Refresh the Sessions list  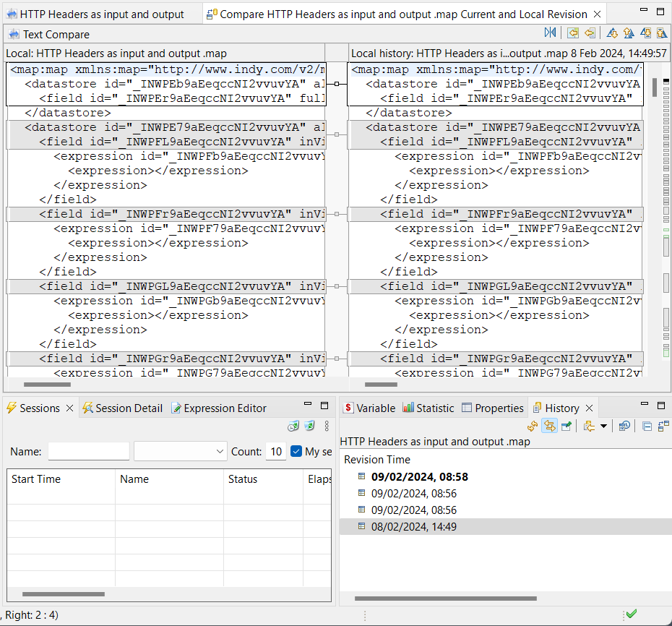click(x=311, y=426)
